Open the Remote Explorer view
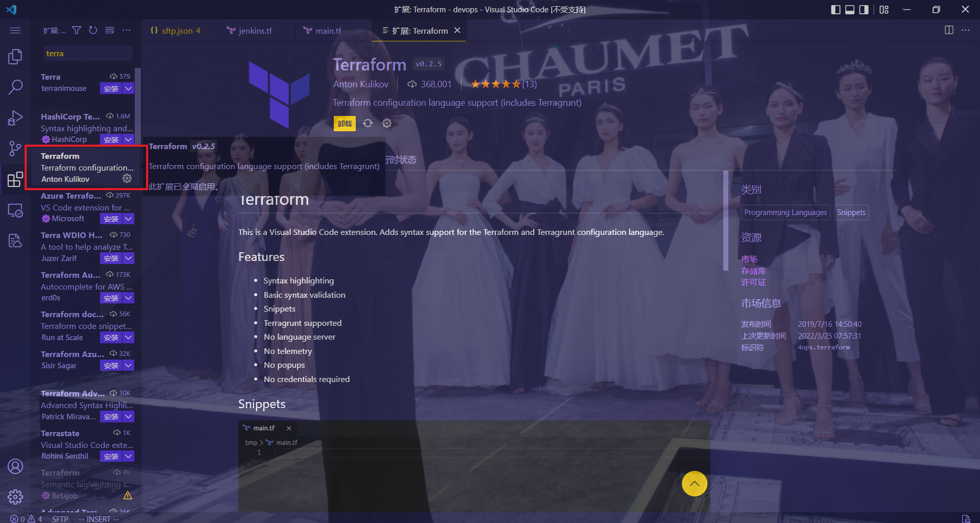980x523 pixels. click(x=15, y=210)
